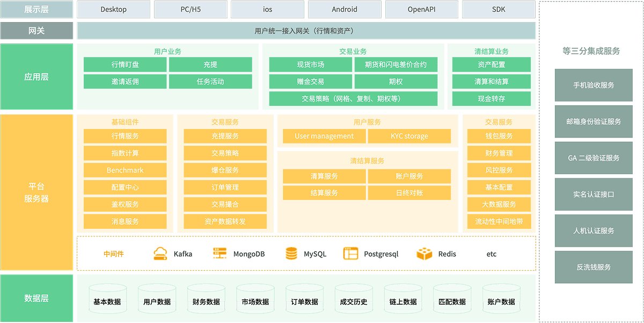The image size is (644, 323).
Task: Select the OpenAPI tab
Action: [x=421, y=9]
